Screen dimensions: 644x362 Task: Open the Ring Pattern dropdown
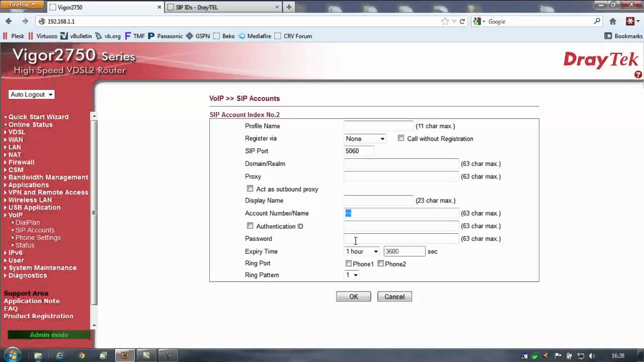coord(351,275)
